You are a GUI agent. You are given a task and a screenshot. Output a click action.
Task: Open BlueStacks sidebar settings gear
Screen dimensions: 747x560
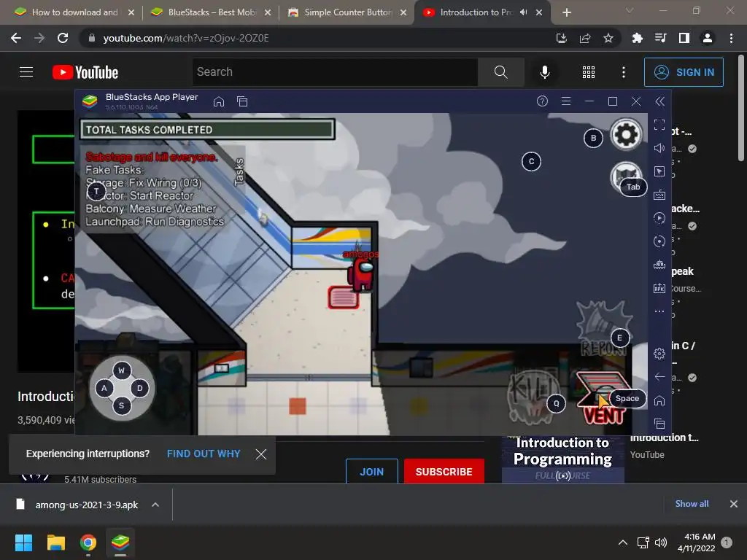click(659, 354)
